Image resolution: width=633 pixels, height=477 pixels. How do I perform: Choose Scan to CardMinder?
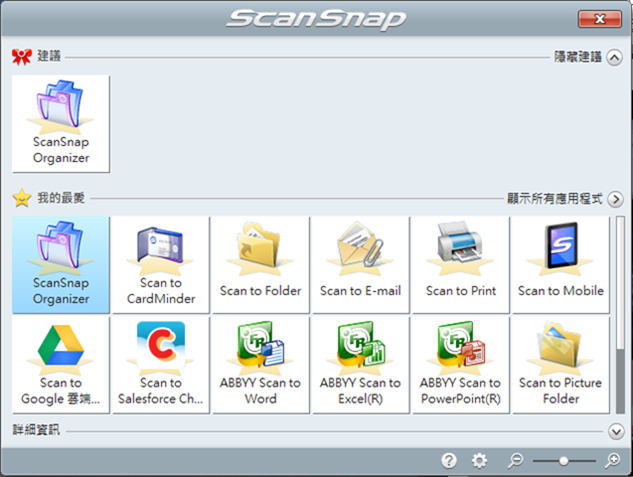tap(161, 265)
